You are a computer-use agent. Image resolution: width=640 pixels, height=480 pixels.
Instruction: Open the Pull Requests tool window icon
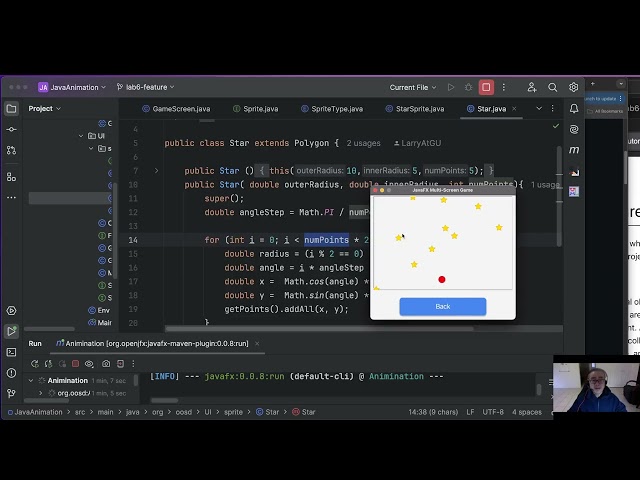pyautogui.click(x=11, y=150)
